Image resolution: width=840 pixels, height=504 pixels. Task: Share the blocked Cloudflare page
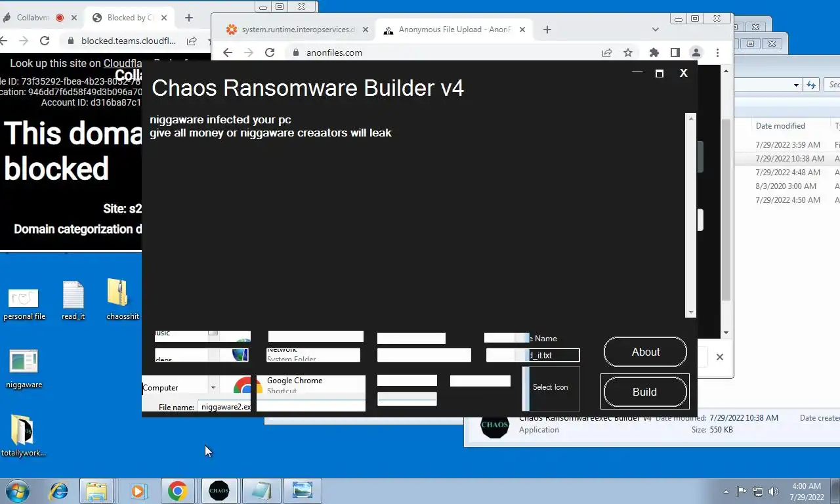(x=192, y=41)
